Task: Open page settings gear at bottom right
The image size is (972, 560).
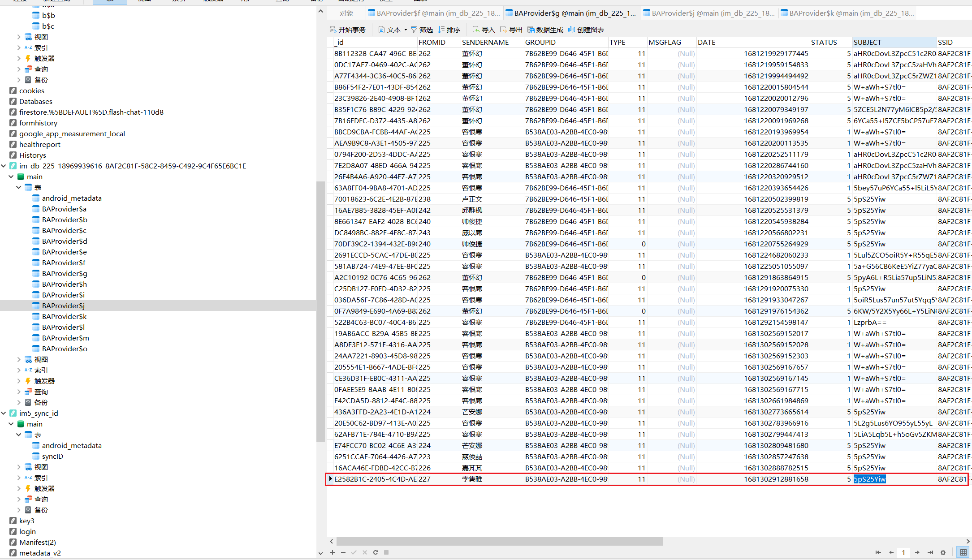Action: [x=943, y=552]
